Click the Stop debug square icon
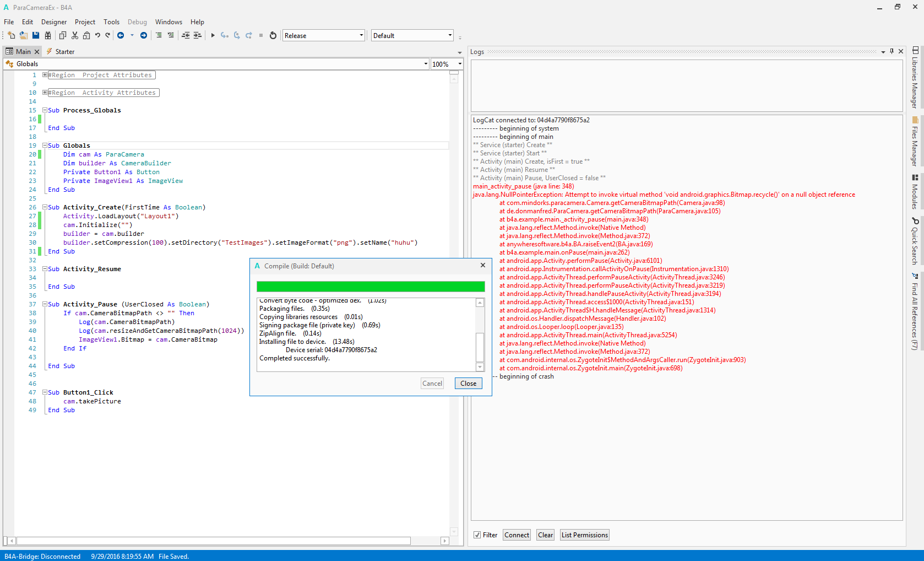 pyautogui.click(x=261, y=35)
